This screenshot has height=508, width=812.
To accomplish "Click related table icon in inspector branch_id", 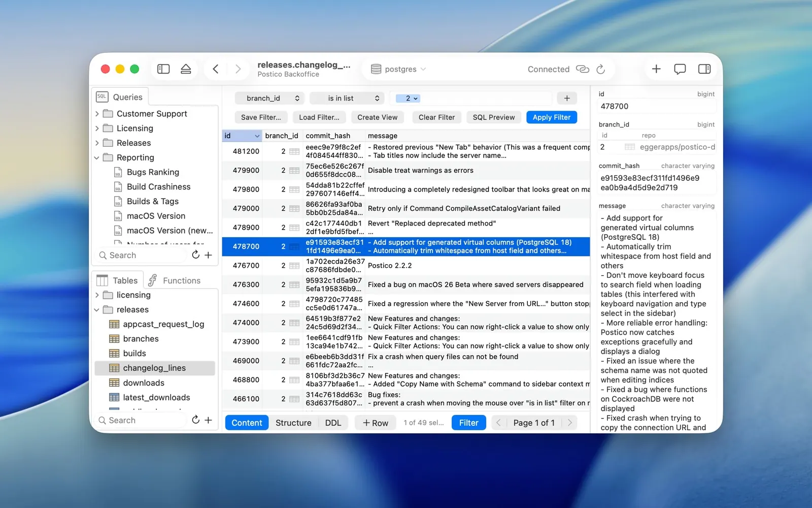I will [x=630, y=147].
